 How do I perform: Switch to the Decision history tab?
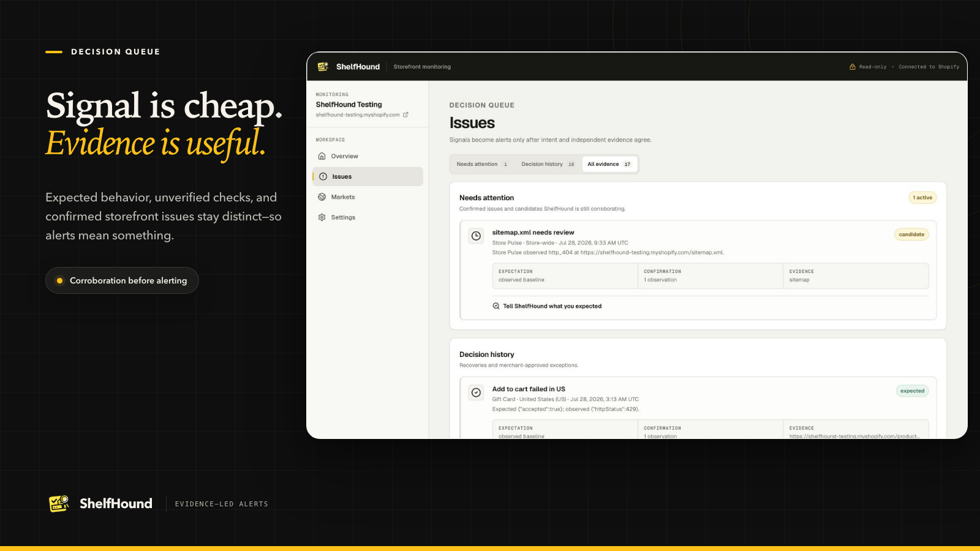[548, 164]
